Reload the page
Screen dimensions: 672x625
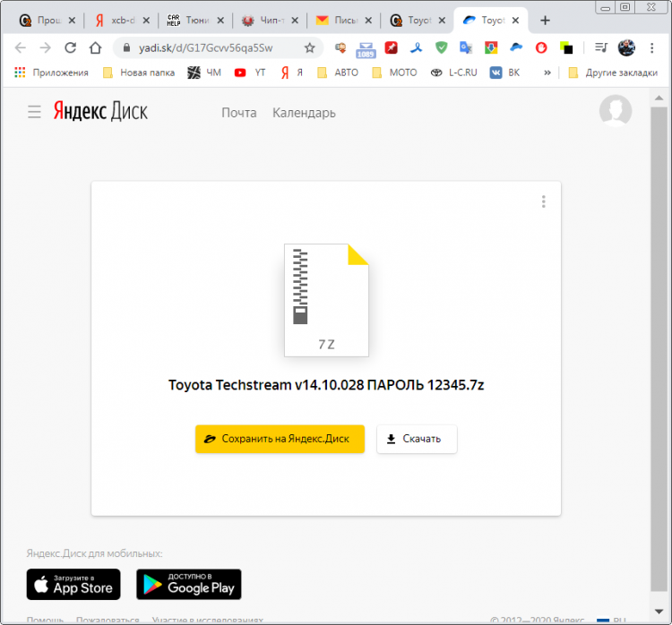coord(71,47)
